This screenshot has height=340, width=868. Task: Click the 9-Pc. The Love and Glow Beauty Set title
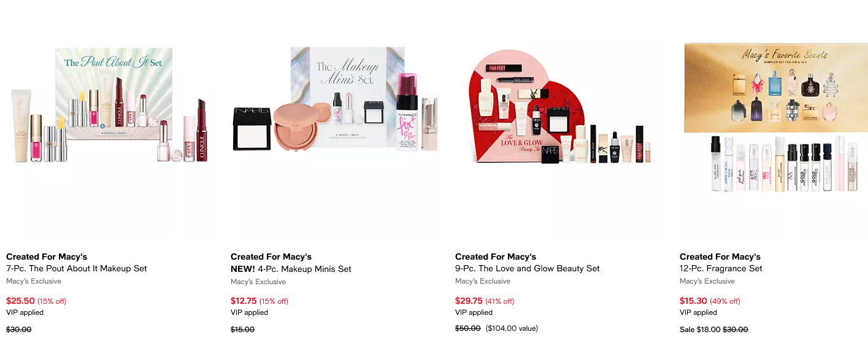click(528, 268)
